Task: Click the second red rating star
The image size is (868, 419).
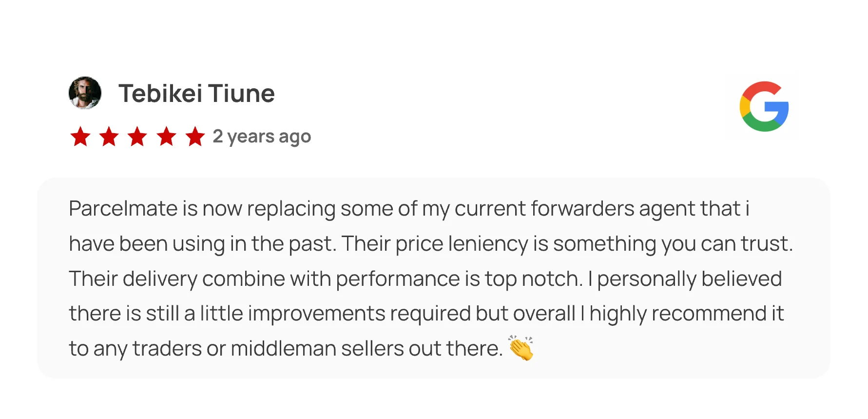Action: pos(109,137)
